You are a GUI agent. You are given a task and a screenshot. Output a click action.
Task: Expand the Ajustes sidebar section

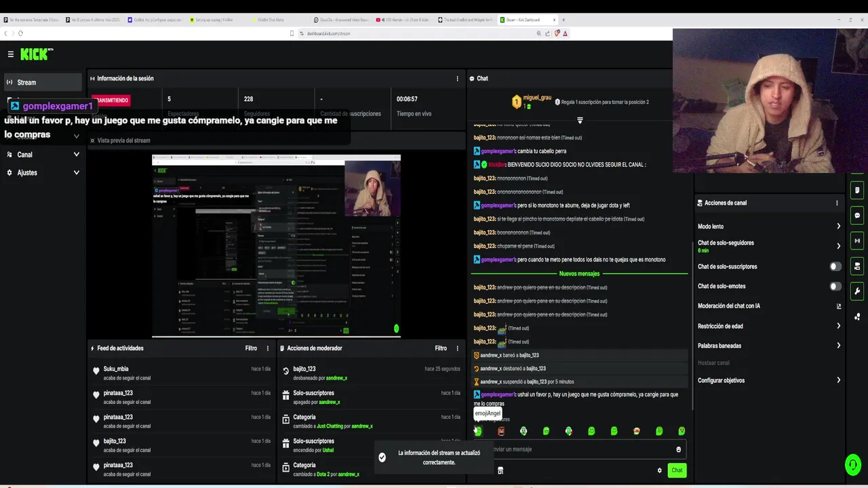pos(43,173)
